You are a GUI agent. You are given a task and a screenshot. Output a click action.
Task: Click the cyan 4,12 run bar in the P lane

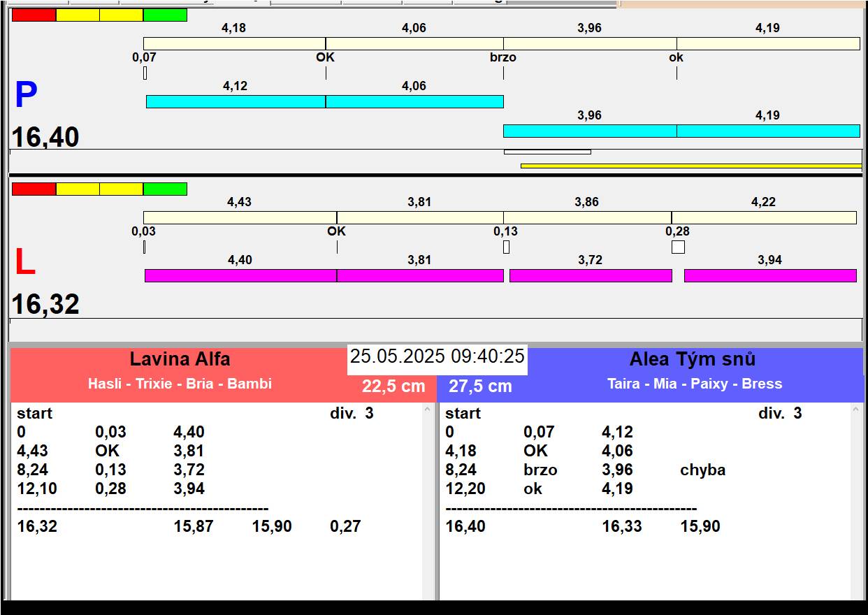tap(236, 101)
